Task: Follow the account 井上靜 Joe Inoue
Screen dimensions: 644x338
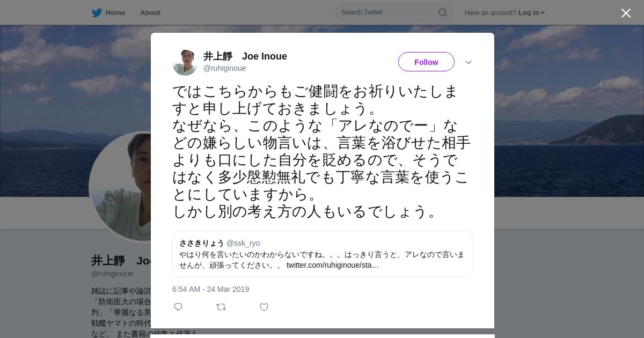Action: 426,62
